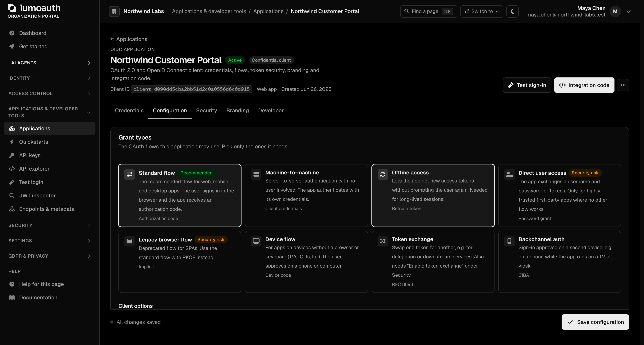Click the maya.chen@northwind-labs.test email

pyautogui.click(x=566, y=15)
